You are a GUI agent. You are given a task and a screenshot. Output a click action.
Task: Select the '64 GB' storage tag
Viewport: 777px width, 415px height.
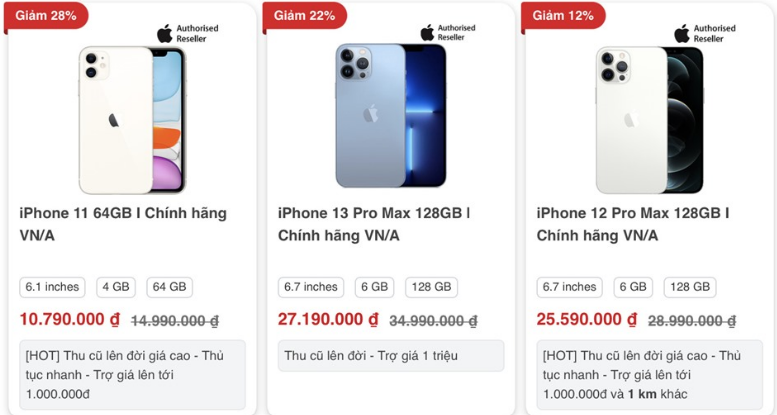tap(169, 287)
